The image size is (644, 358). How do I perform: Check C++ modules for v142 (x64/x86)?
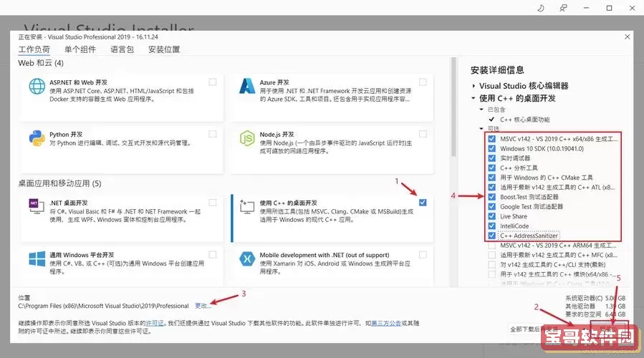(x=491, y=274)
